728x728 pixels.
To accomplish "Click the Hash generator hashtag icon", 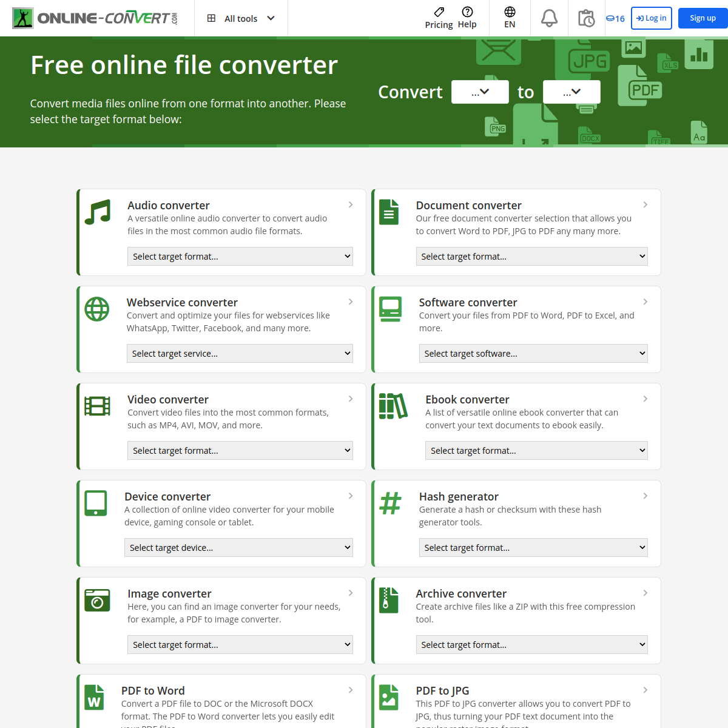I will point(390,503).
